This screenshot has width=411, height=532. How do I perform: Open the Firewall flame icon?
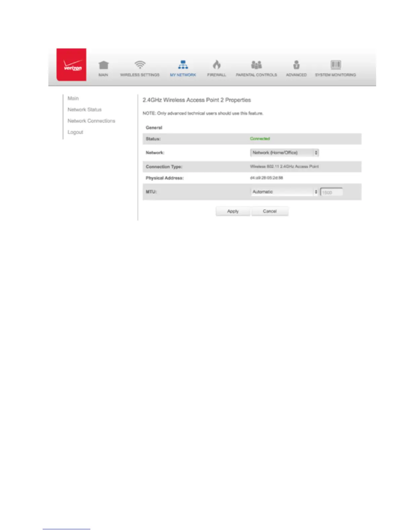217,64
